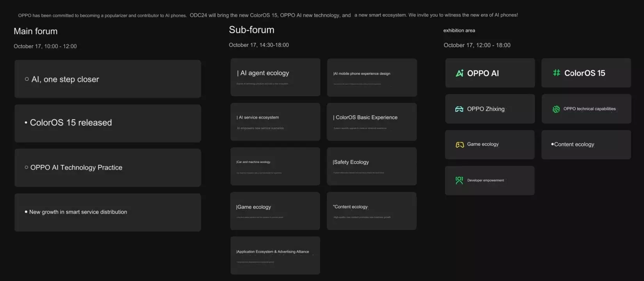The width and height of the screenshot is (644, 281).
Task: Click the 'Sub-forum' heading
Action: (251, 30)
